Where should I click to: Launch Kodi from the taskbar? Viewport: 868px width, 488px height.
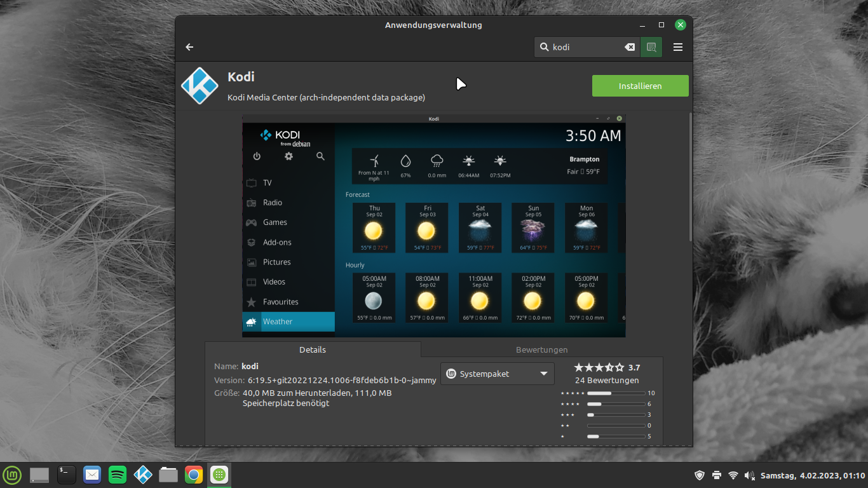(143, 475)
